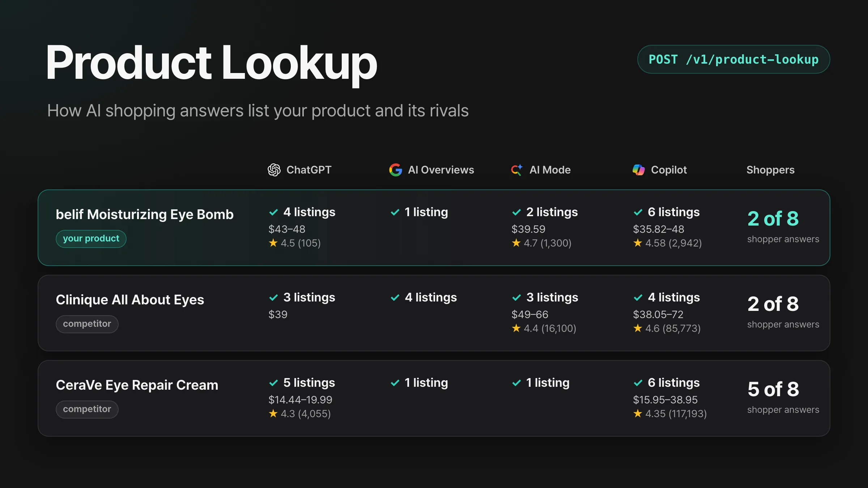Click checkmark beside CeraVe ChatGPT 5 listings
The width and height of the screenshot is (868, 488).
click(x=273, y=383)
